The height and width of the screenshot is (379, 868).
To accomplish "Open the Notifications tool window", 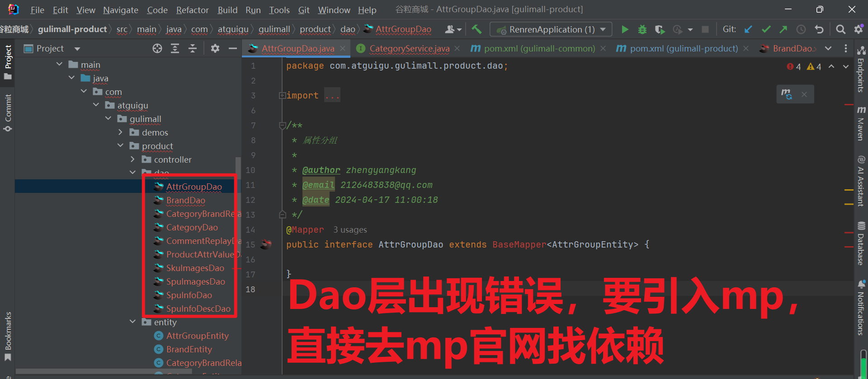I will [861, 308].
